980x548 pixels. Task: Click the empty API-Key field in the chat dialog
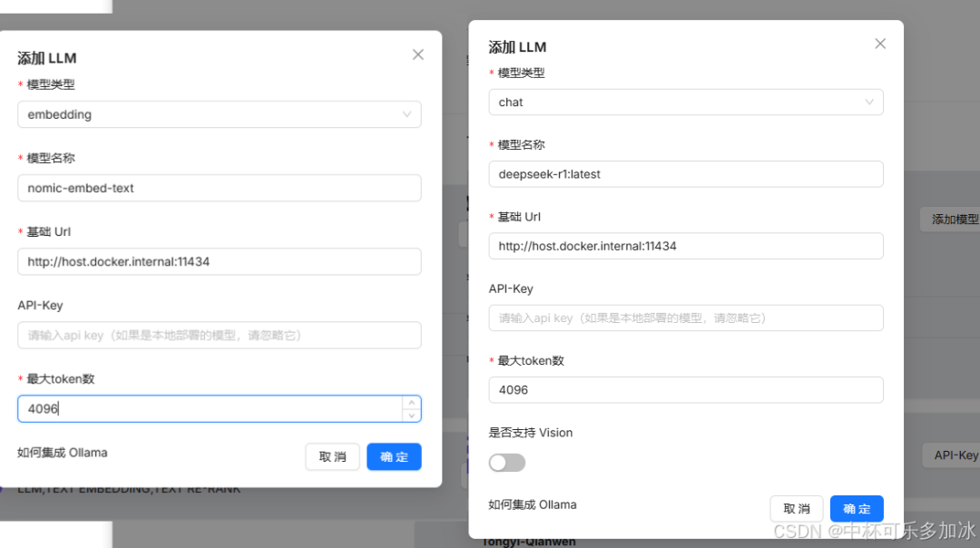pos(685,318)
